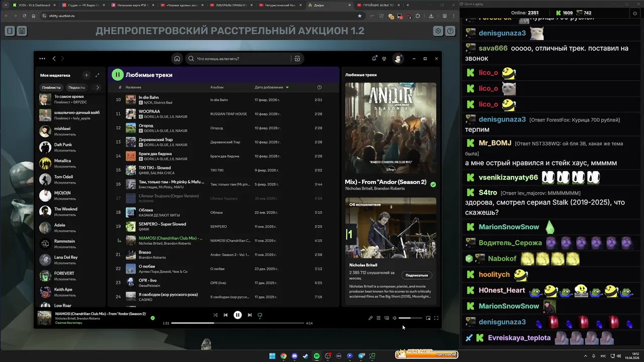The width and height of the screenshot is (644, 362).
Task: Switch to VODs - Kick Dashboard tab
Action: point(34,5)
